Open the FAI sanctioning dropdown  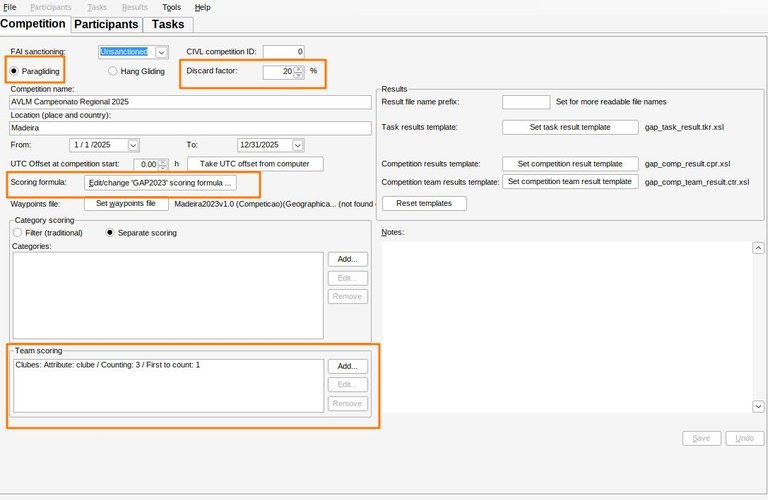(161, 52)
